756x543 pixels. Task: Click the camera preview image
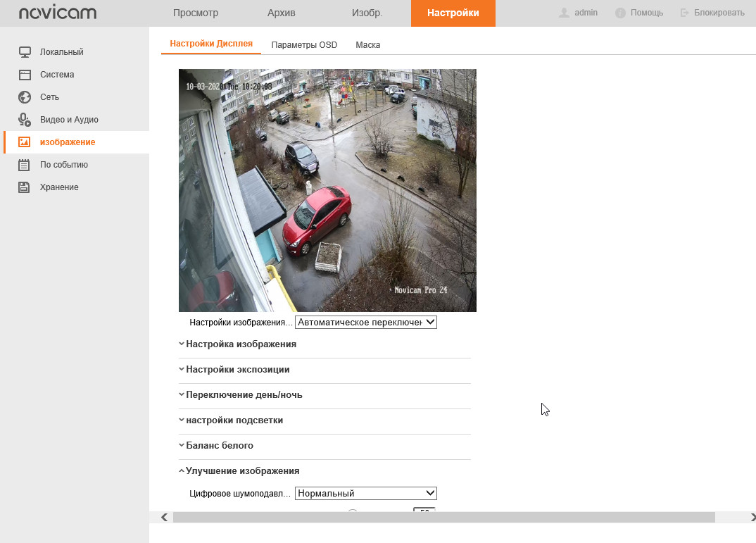[x=327, y=190]
